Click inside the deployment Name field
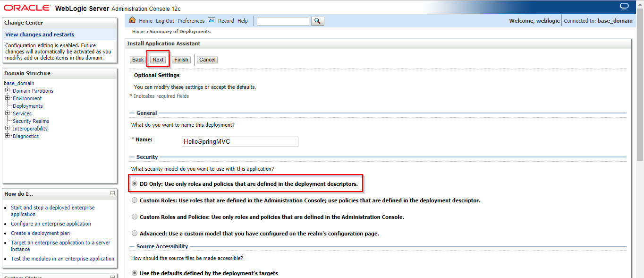This screenshot has width=644, height=278. point(240,141)
